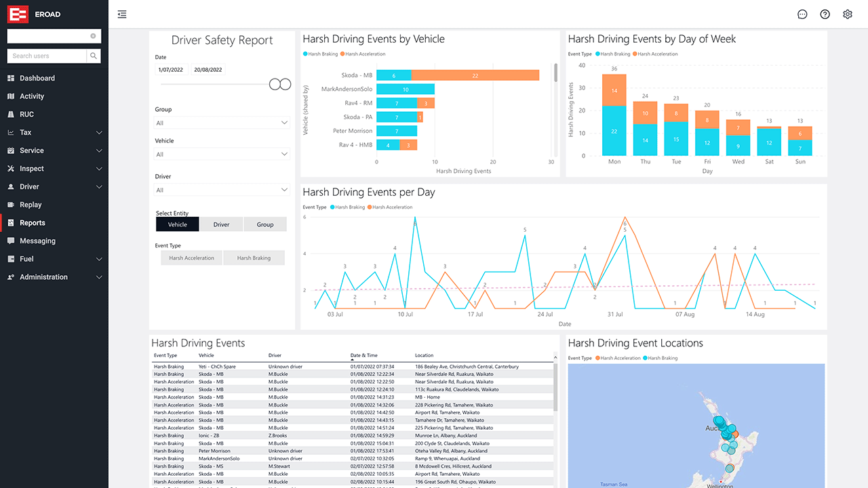Click the EROAD logo icon
The height and width of the screenshot is (488, 868).
[18, 14]
